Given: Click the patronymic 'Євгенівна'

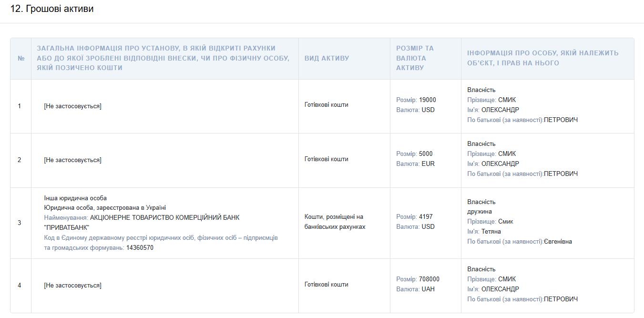Looking at the screenshot, I should 558,242.
